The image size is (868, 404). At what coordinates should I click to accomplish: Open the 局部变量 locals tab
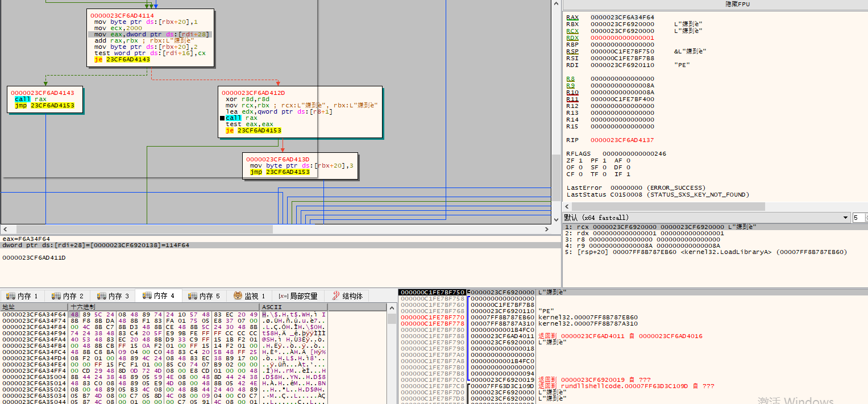click(298, 296)
